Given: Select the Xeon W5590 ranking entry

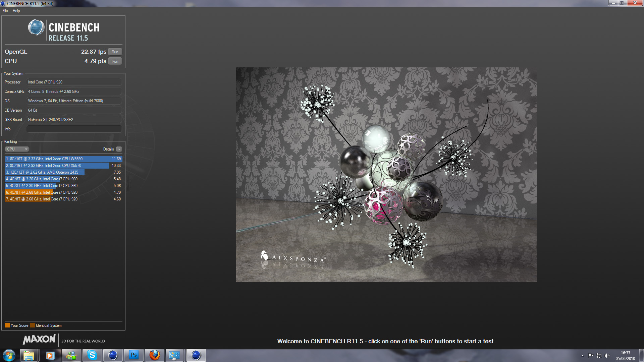Looking at the screenshot, I should click(x=63, y=159).
